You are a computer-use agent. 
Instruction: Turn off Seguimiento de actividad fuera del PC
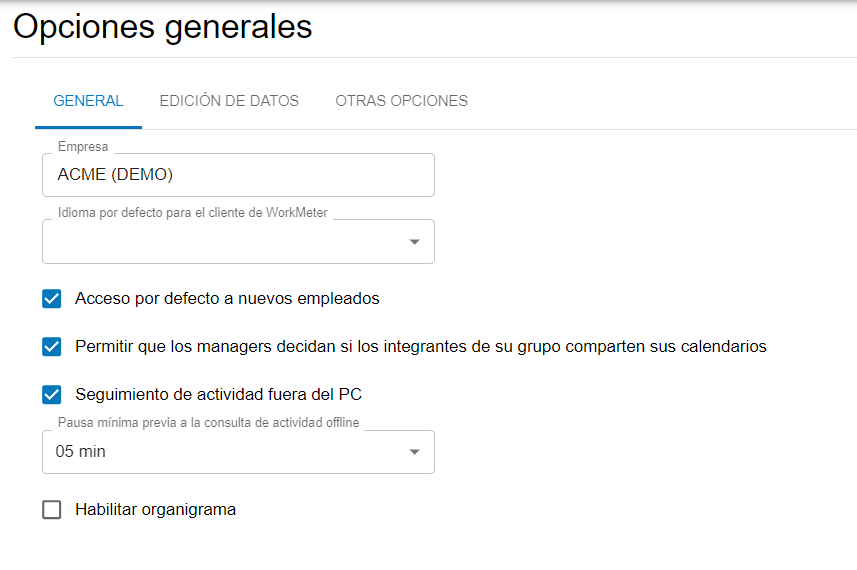point(52,394)
